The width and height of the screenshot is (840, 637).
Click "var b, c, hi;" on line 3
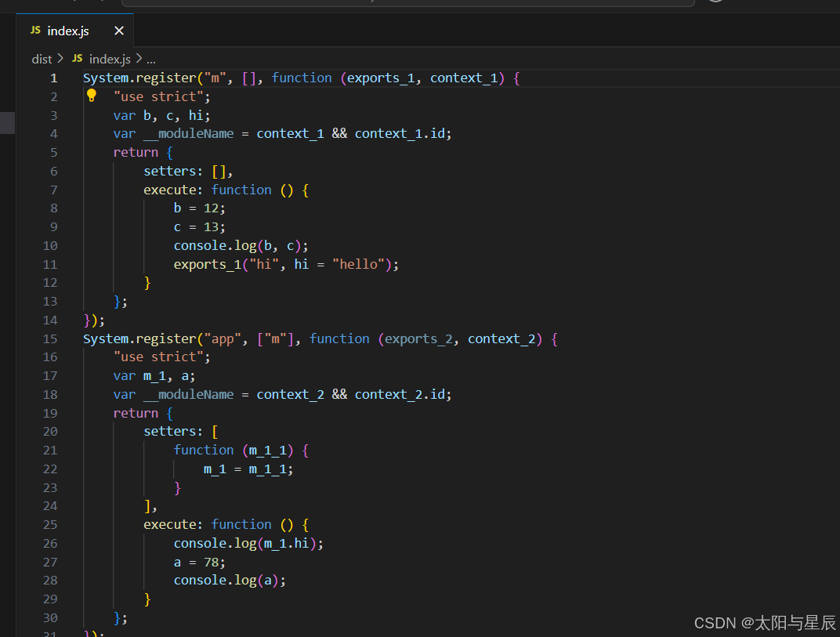tap(161, 116)
